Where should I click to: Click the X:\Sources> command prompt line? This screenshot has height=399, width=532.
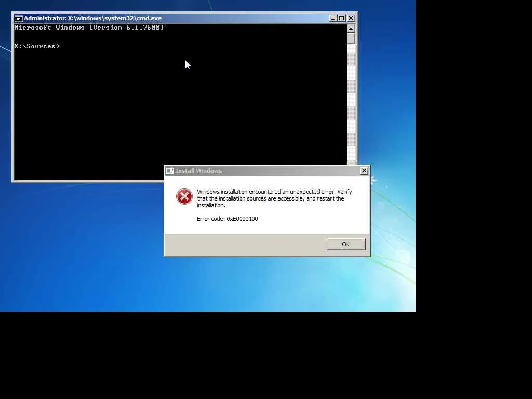click(37, 46)
